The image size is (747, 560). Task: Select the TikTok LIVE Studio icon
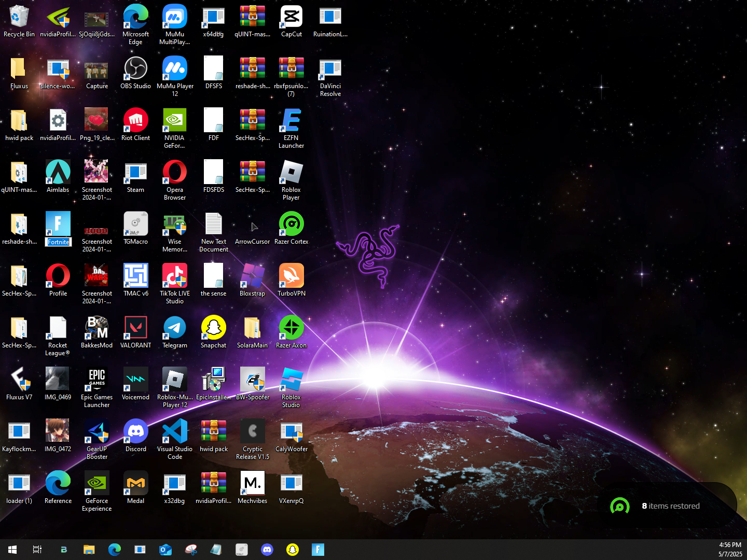point(175,284)
